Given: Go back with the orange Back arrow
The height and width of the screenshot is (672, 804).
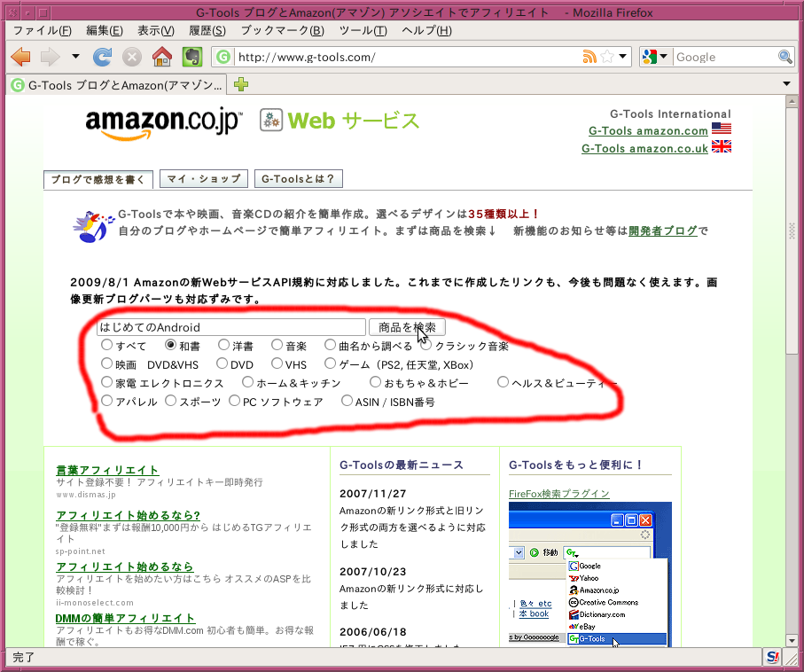Looking at the screenshot, I should pos(21,57).
